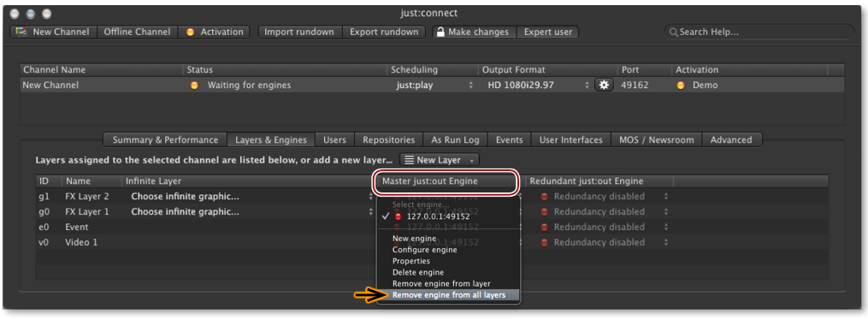Open infinite graphic chooser for FX Layer 2

[x=251, y=196]
